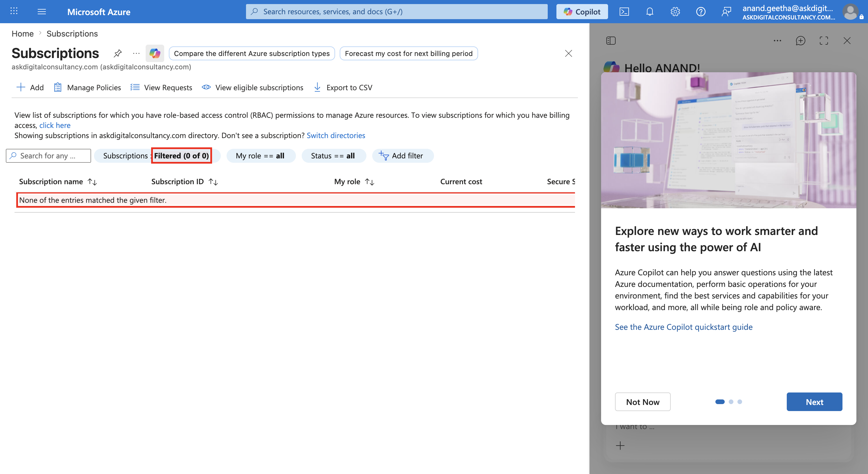Open Copilot pane more options ellipsis
Screen dimensions: 868x474
(777, 41)
